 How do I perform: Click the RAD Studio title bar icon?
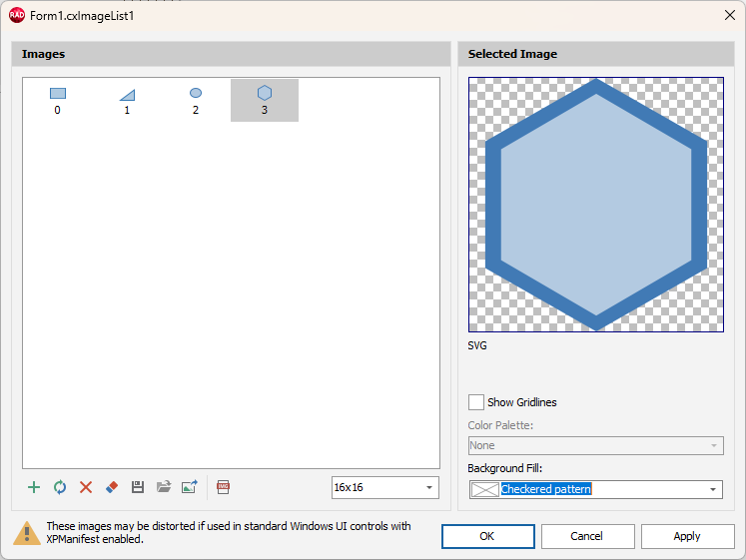(x=17, y=15)
